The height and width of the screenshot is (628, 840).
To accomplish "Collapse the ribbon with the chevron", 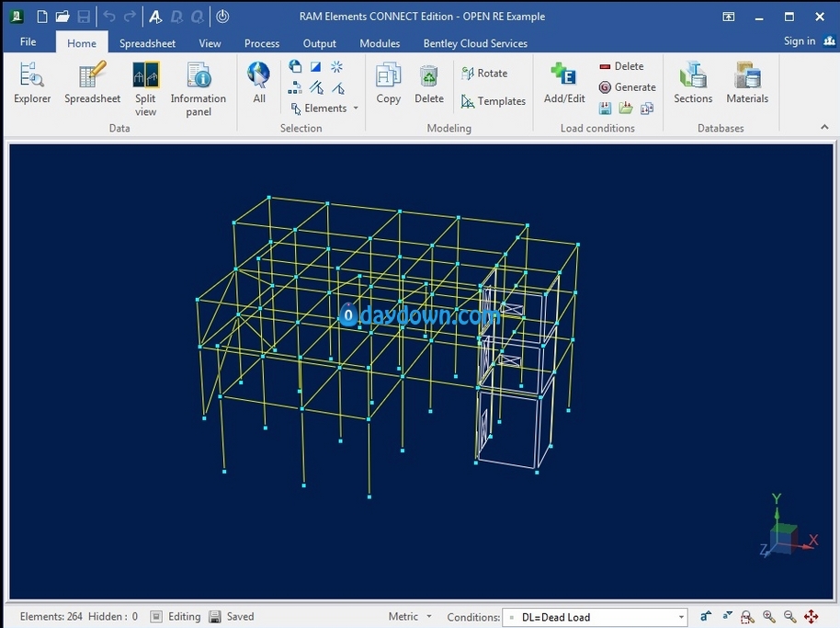I will 824,127.
